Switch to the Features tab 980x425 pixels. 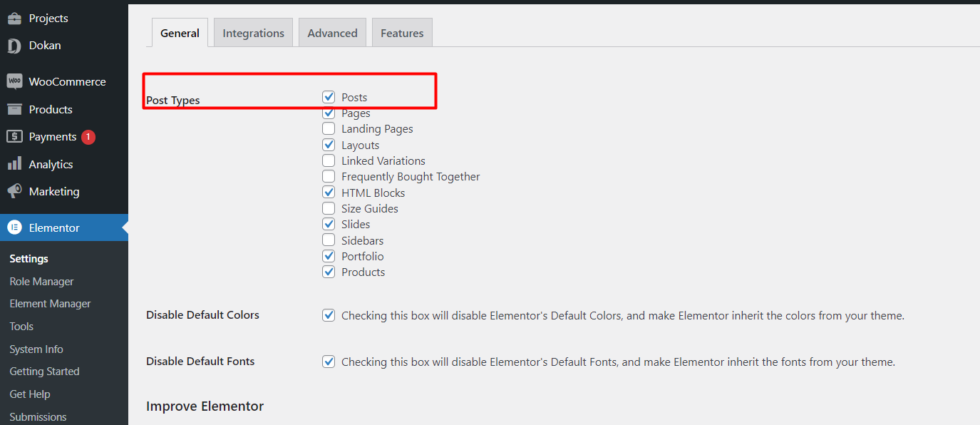(x=402, y=33)
